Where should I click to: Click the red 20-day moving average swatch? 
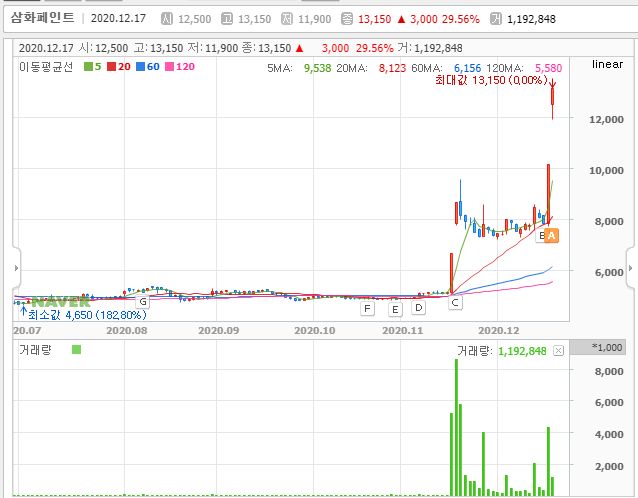[x=111, y=66]
